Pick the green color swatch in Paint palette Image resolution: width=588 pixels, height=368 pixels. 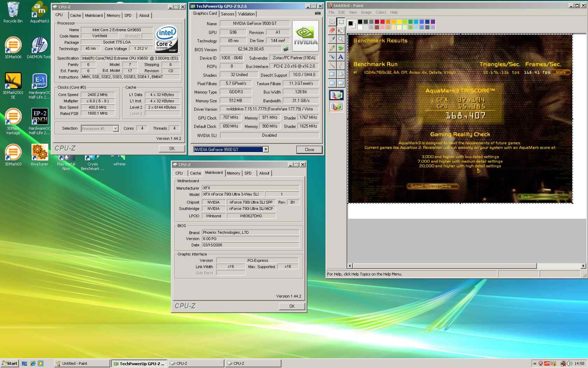[x=410, y=22]
